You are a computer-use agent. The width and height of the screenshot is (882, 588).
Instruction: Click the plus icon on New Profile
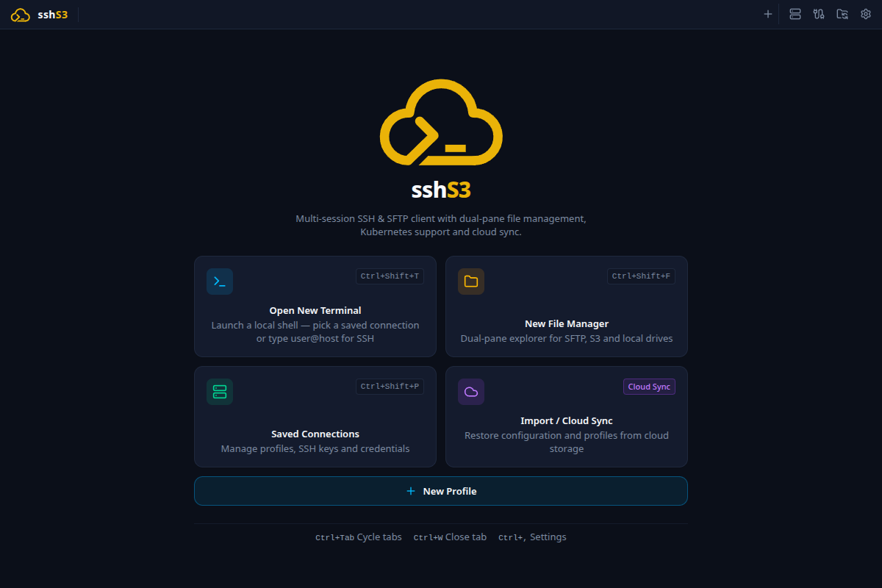[x=411, y=491]
